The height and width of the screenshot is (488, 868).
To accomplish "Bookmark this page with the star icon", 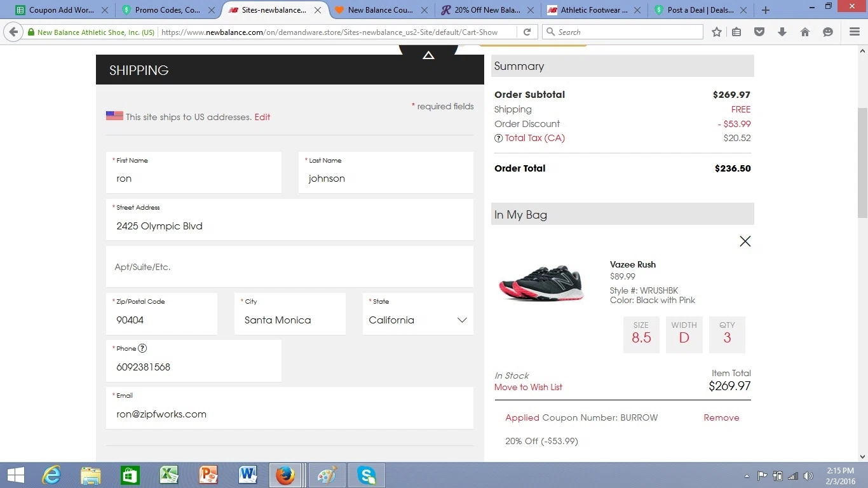I will point(717,32).
